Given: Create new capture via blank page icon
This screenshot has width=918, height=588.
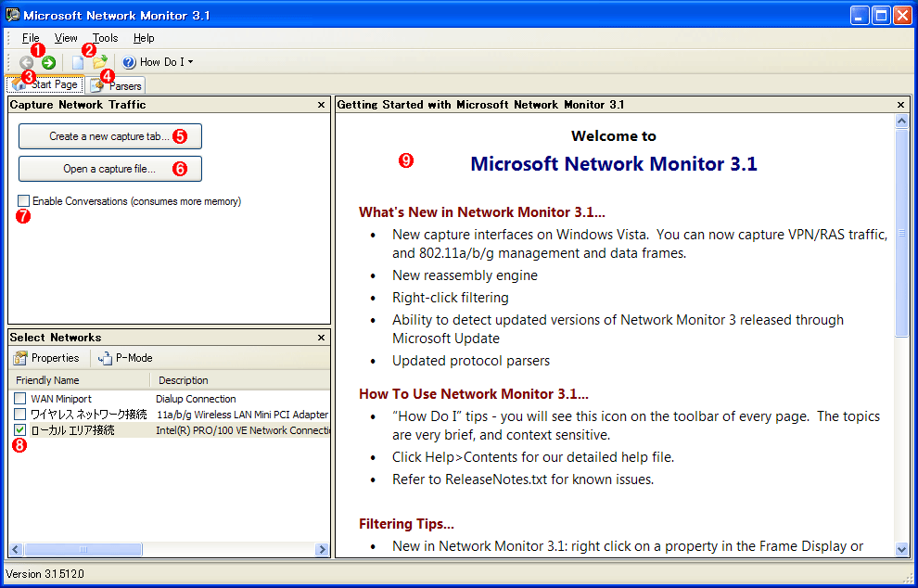Looking at the screenshot, I should click(77, 62).
